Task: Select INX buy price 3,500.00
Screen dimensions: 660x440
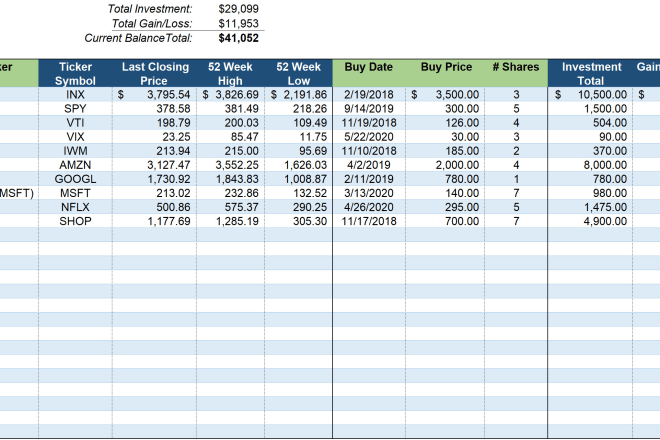Action: pos(445,95)
